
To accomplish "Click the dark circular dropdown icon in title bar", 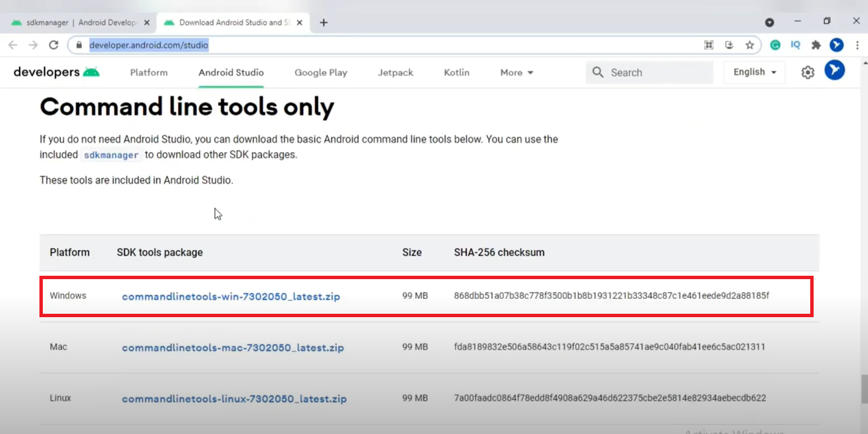I will click(769, 22).
